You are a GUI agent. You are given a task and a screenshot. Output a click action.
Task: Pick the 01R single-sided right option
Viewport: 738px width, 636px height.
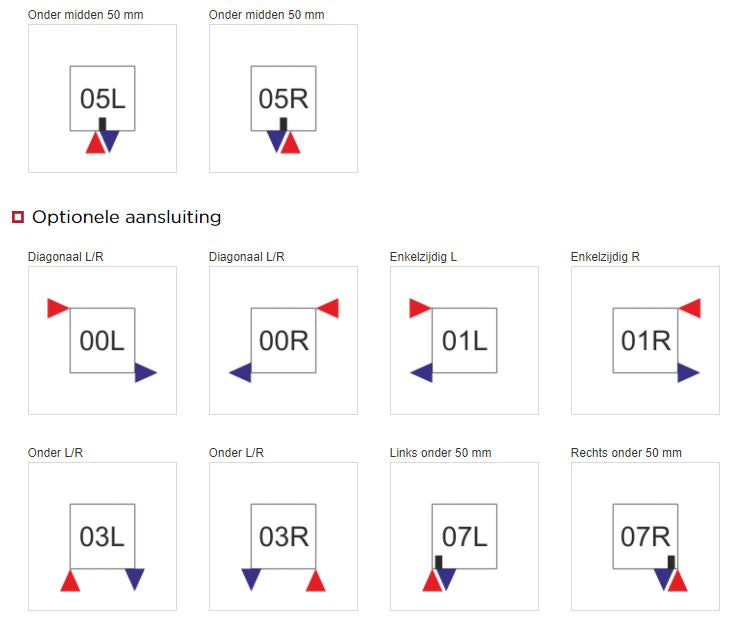tap(645, 340)
